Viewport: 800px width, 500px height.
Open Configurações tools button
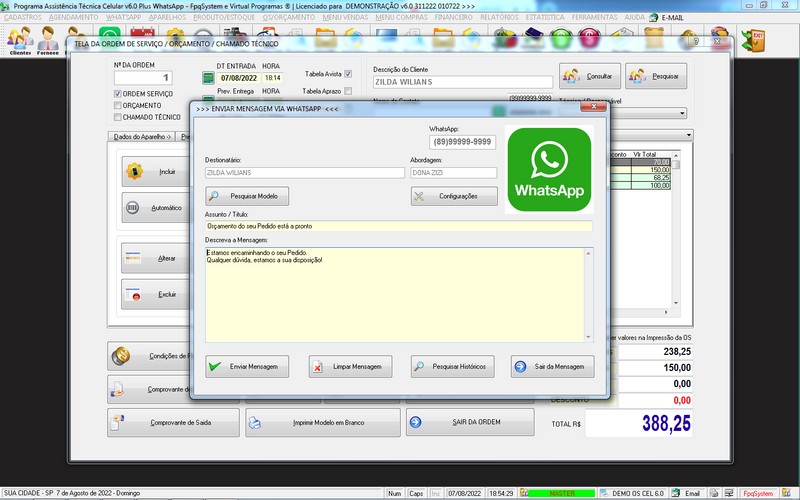[454, 196]
